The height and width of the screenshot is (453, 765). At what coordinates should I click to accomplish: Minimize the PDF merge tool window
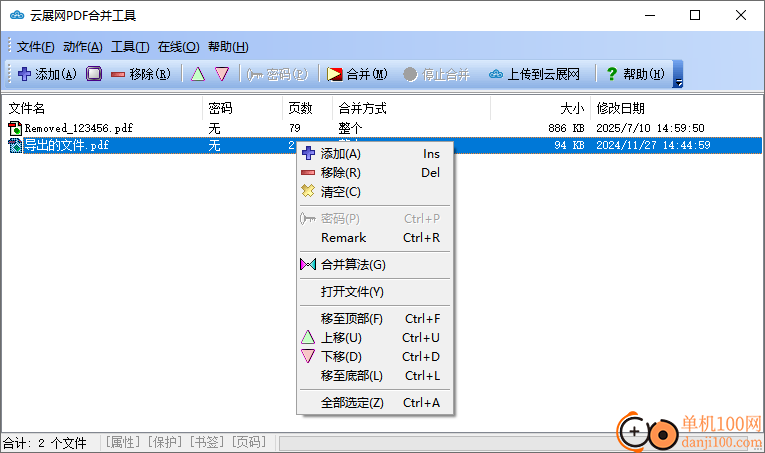point(650,15)
